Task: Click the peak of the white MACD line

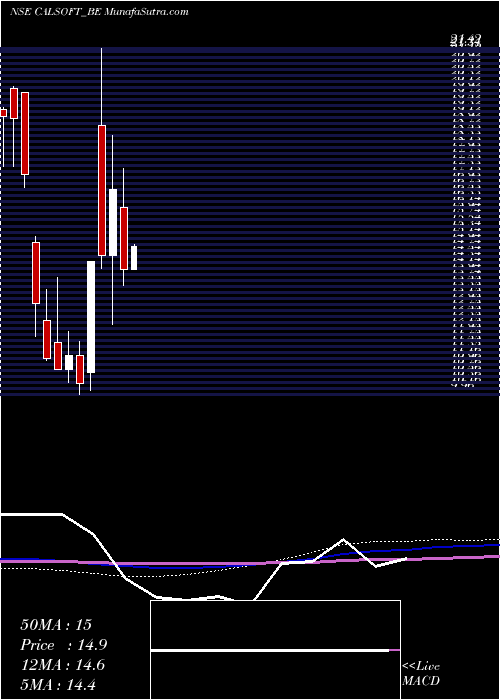Action: coord(343,540)
